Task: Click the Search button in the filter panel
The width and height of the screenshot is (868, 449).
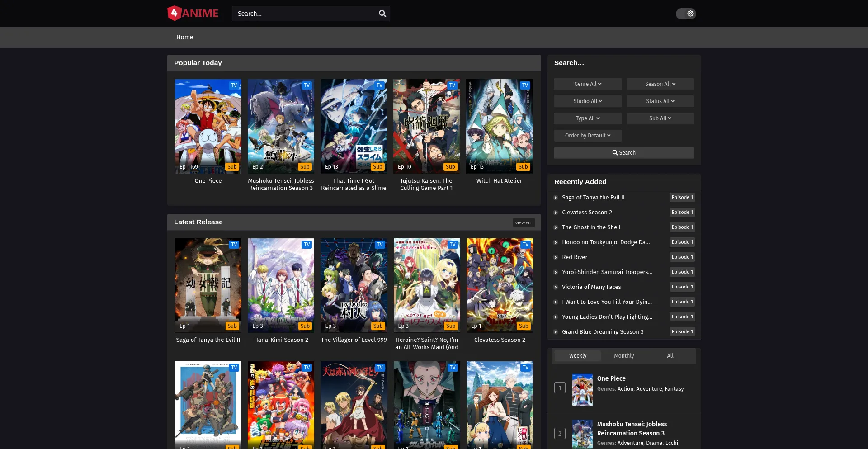Action: click(624, 153)
